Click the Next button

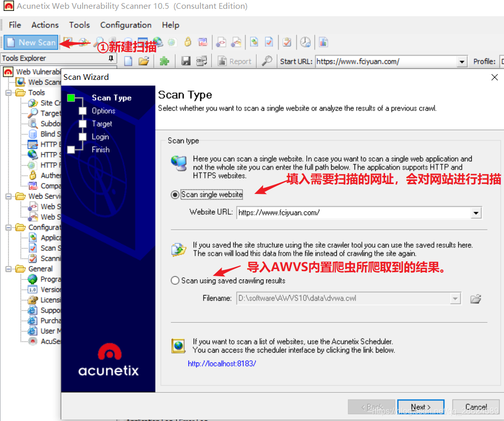point(421,407)
